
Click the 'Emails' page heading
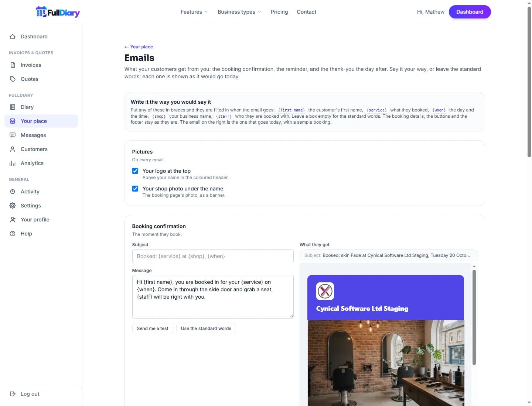139,58
